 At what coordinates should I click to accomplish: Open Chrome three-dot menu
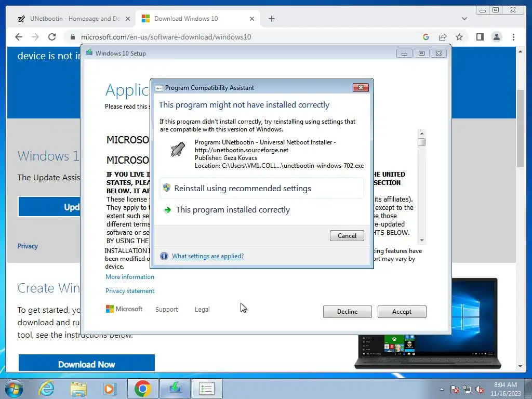coord(513,37)
